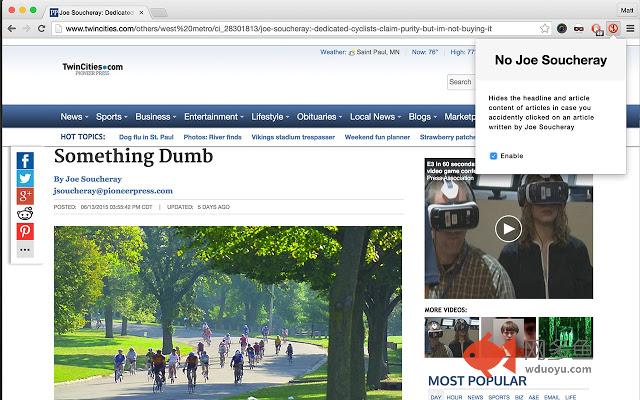Click the glasses extension icon
640x400 pixels.
pos(579,29)
